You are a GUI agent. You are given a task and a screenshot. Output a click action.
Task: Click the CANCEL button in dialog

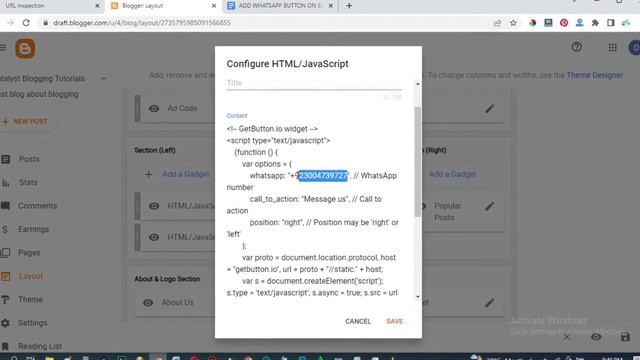point(358,322)
